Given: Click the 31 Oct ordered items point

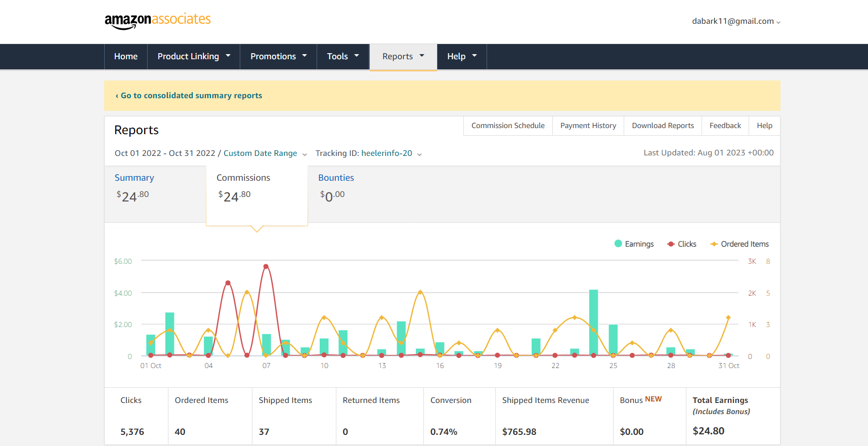Looking at the screenshot, I should pos(728,317).
